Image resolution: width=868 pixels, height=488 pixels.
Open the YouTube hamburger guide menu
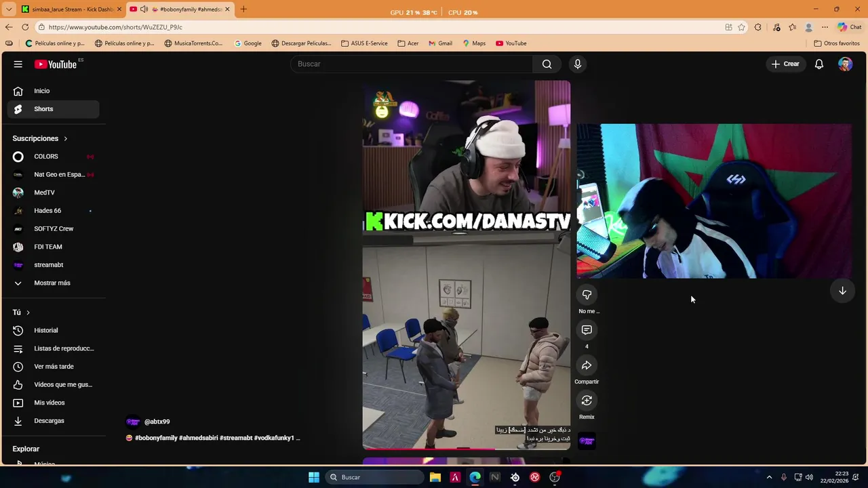[18, 64]
